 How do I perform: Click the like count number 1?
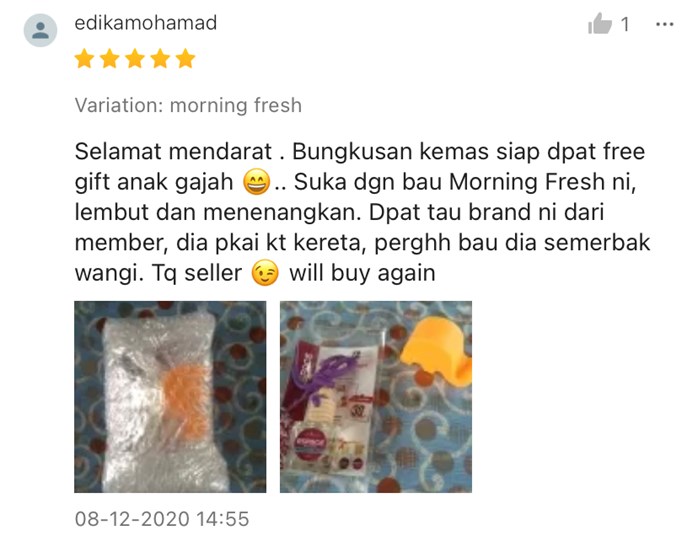[x=625, y=24]
